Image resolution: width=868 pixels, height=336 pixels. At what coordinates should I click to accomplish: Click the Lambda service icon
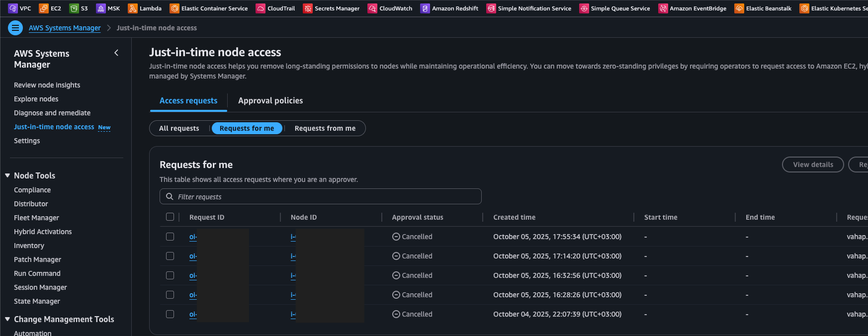coord(133,8)
